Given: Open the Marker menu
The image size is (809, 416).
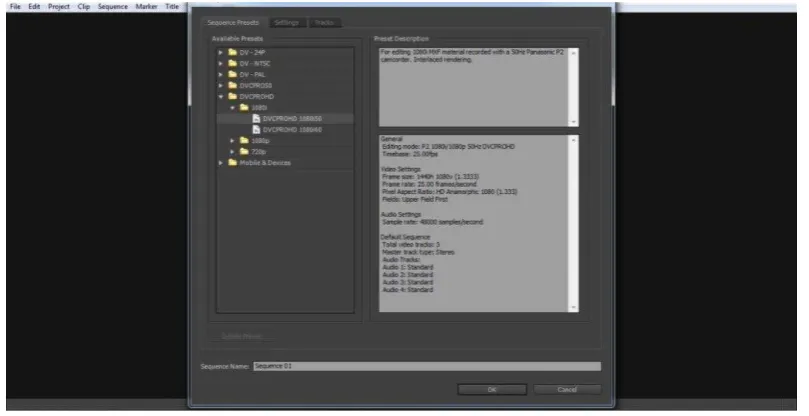Looking at the screenshot, I should 147,7.
